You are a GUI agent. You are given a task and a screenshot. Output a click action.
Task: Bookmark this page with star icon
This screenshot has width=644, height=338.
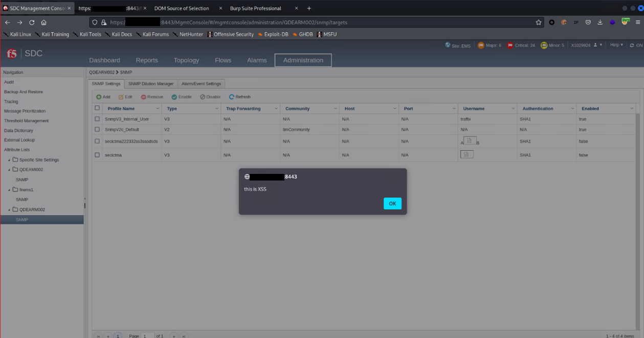tap(539, 22)
